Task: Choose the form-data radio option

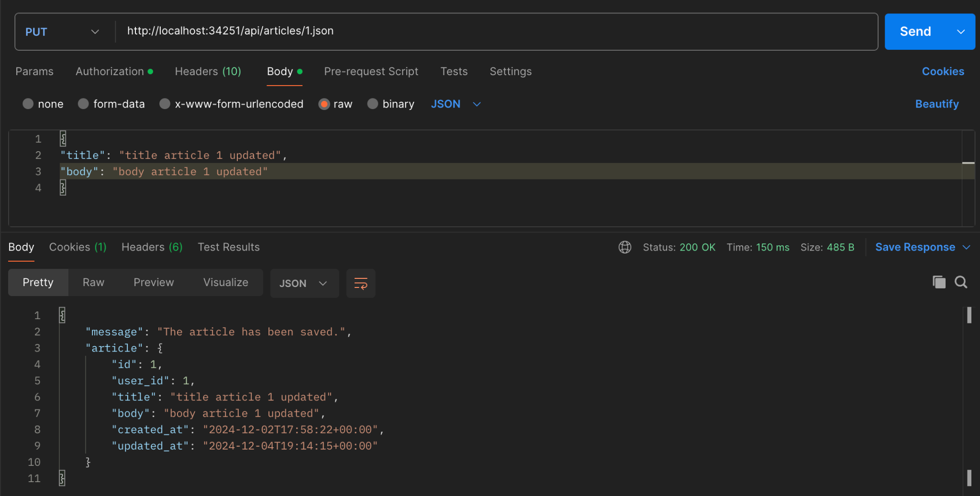Action: pos(84,104)
